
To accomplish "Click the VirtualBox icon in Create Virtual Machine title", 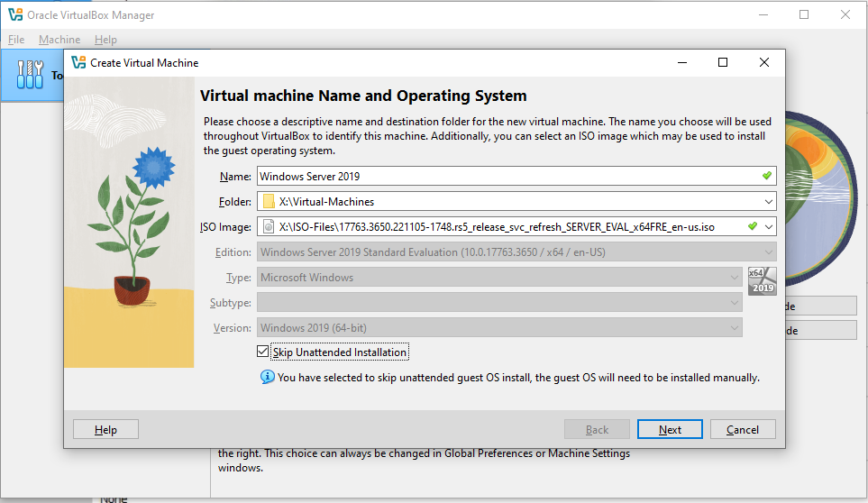I will [78, 62].
